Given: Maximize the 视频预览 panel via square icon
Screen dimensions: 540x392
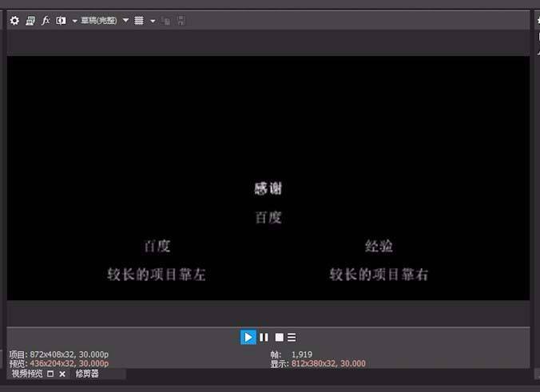Looking at the screenshot, I should [x=50, y=374].
